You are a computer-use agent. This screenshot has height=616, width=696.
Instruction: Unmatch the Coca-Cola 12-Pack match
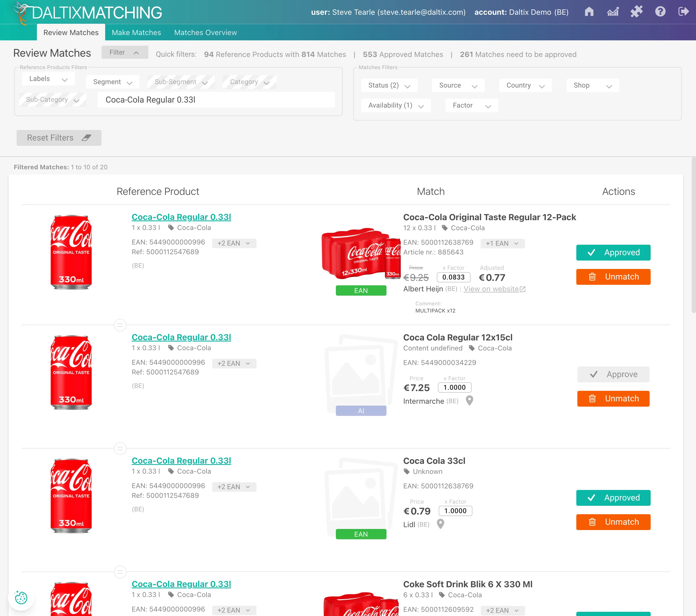[x=613, y=277]
